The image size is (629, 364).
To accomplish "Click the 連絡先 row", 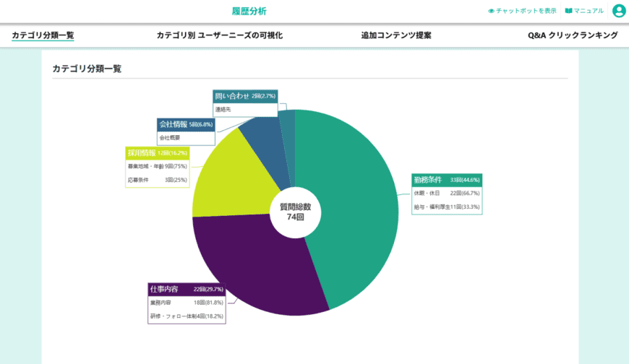I will click(x=245, y=110).
